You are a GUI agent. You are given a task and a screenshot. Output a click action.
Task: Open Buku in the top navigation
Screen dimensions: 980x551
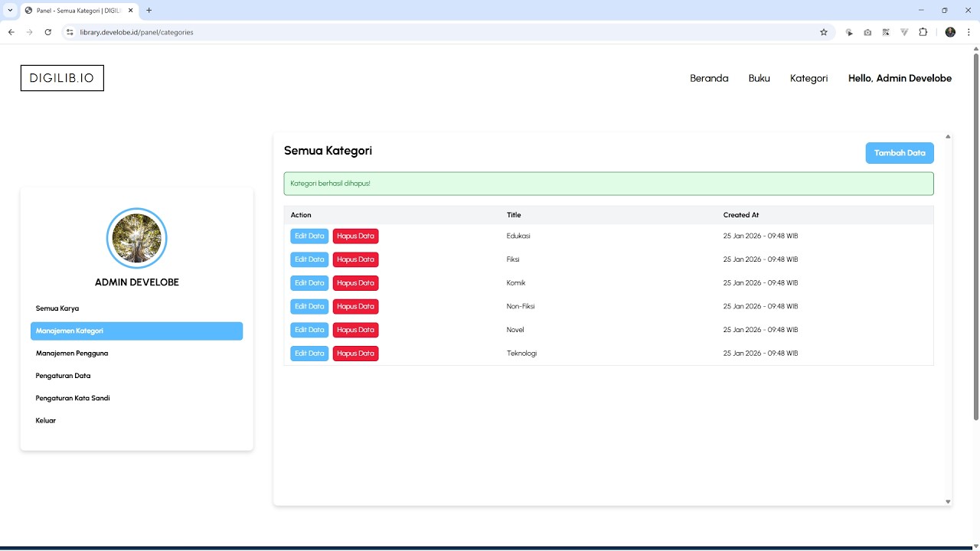[x=759, y=78]
